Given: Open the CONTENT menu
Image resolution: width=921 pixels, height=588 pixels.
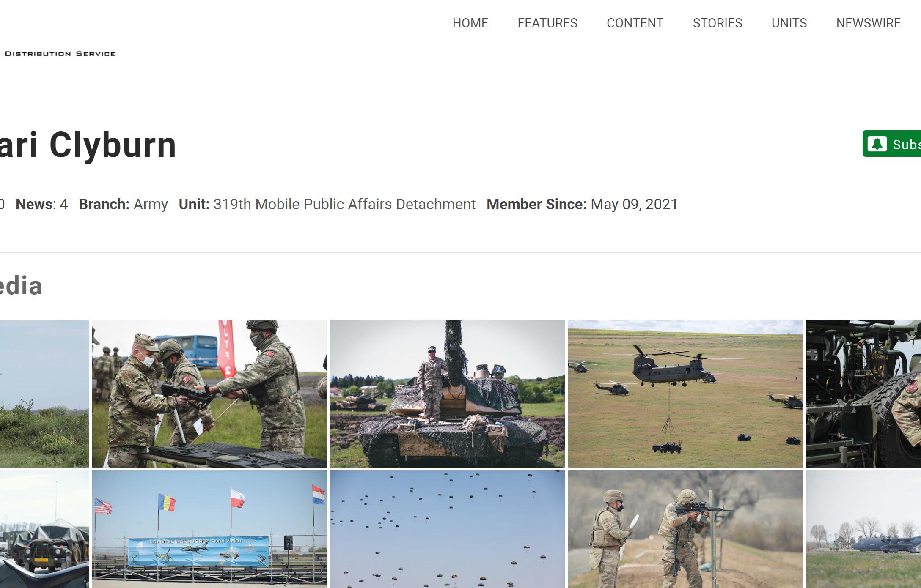Looking at the screenshot, I should (x=635, y=23).
